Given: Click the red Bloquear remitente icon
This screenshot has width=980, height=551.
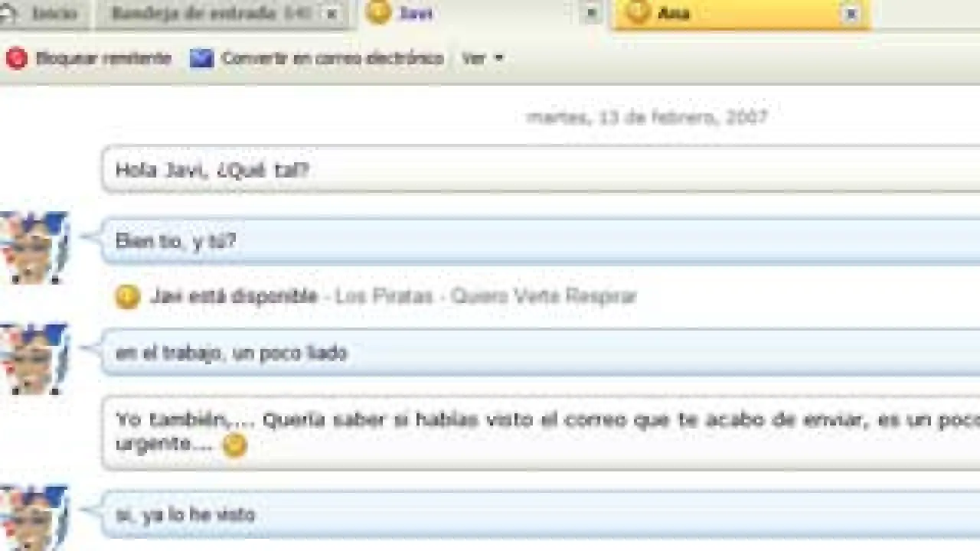Looking at the screenshot, I should (x=16, y=58).
